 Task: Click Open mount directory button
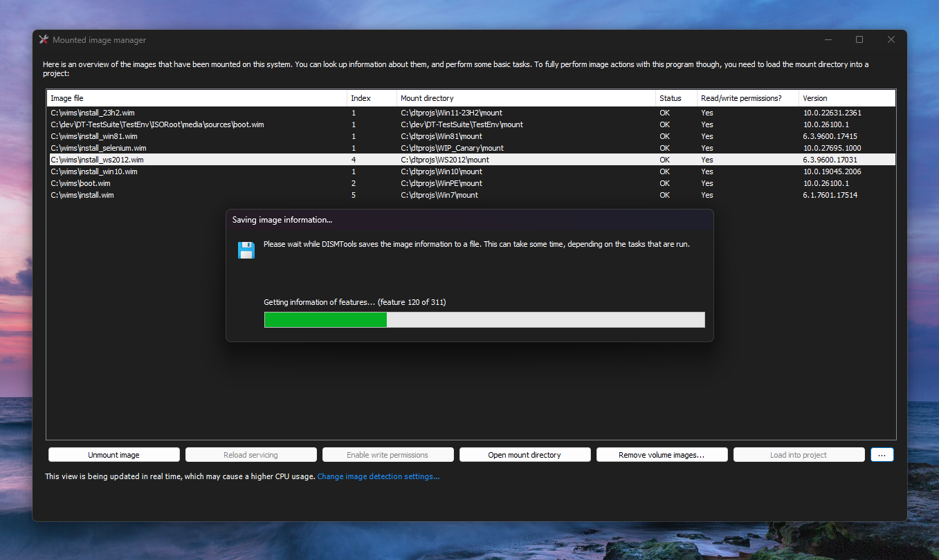[525, 455]
